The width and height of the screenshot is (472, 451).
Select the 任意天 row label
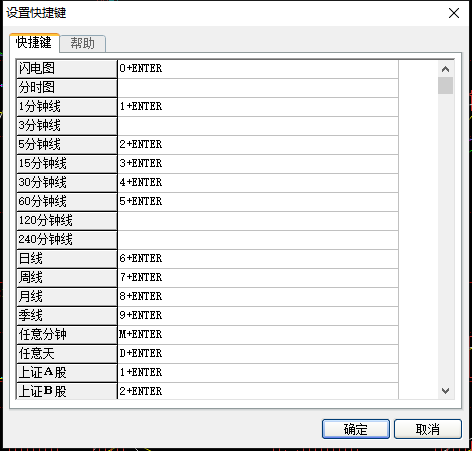point(67,354)
